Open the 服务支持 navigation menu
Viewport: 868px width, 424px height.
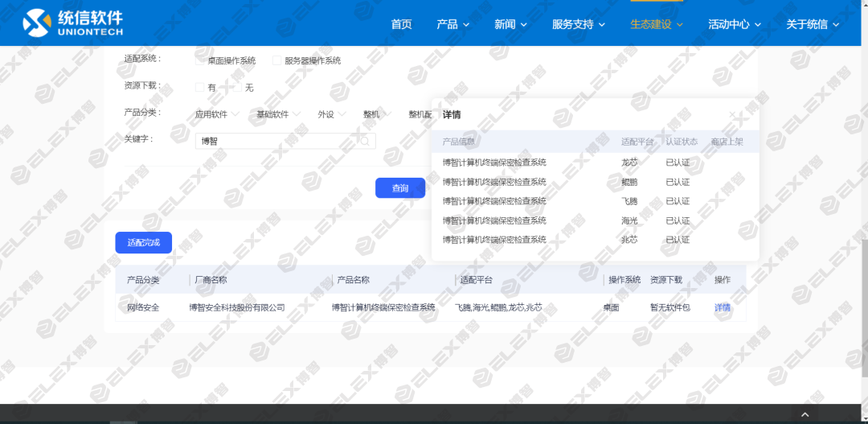578,24
